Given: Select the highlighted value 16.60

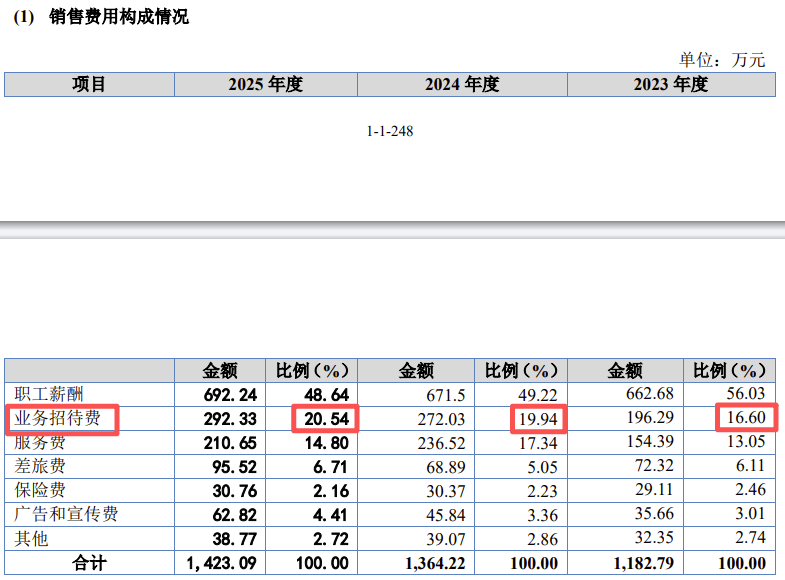Looking at the screenshot, I should [x=746, y=417].
